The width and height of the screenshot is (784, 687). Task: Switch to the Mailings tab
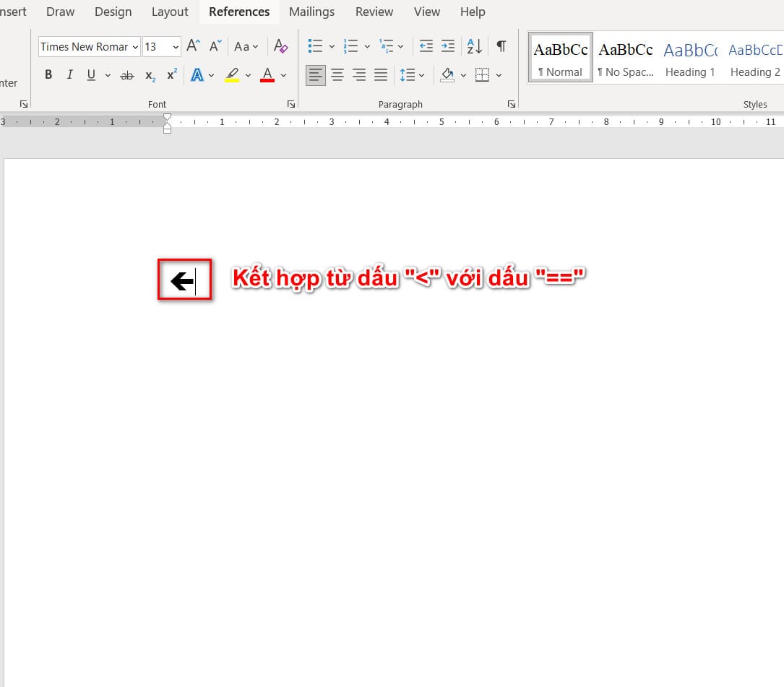click(x=311, y=12)
